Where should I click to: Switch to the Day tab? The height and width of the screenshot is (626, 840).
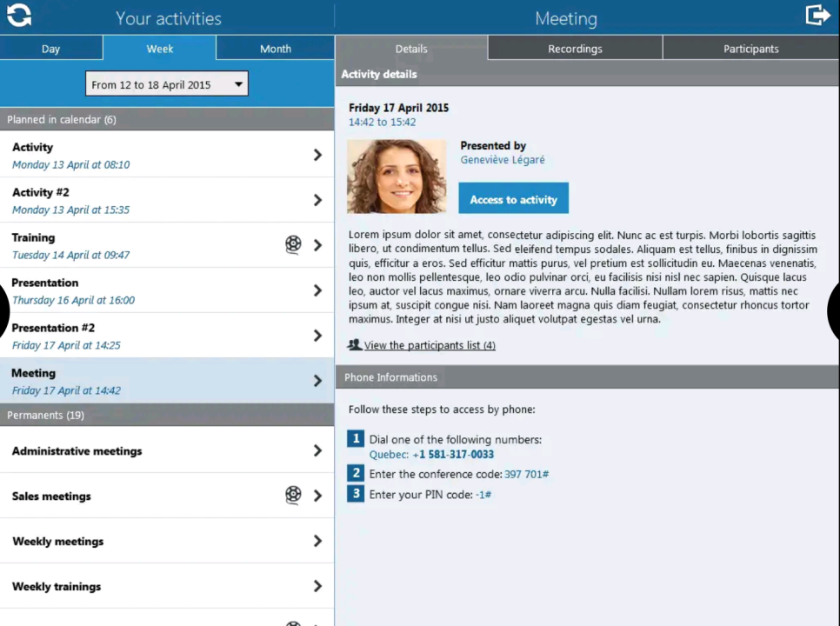(51, 48)
